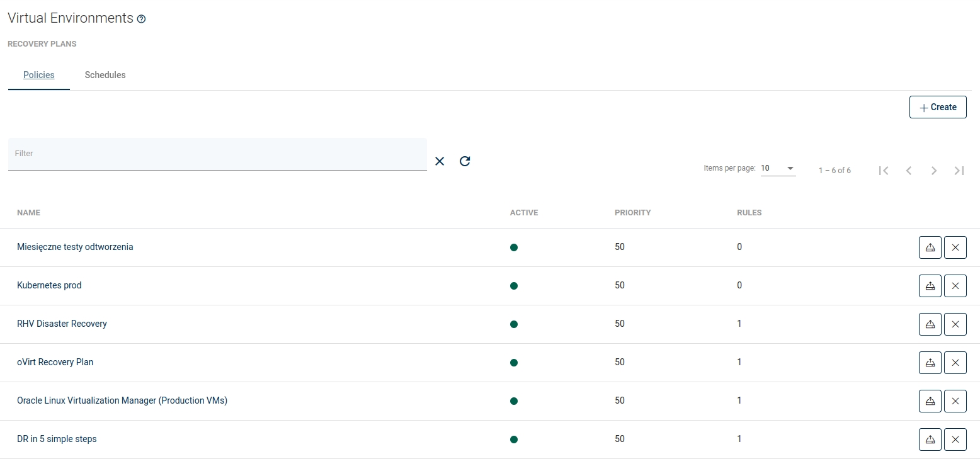
Task: Click active status dot for Kubernetes prod
Action: [514, 286]
